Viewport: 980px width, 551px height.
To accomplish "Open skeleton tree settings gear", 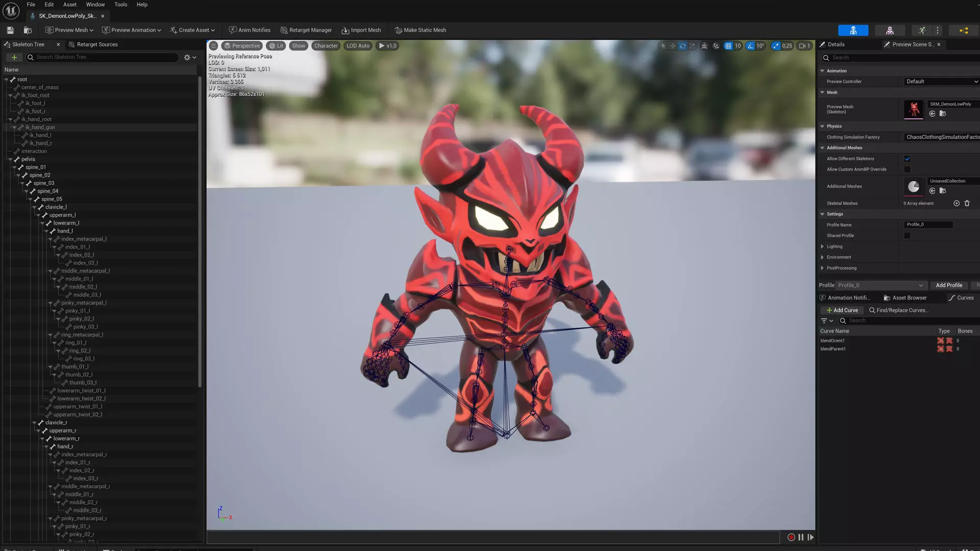I will pos(190,57).
